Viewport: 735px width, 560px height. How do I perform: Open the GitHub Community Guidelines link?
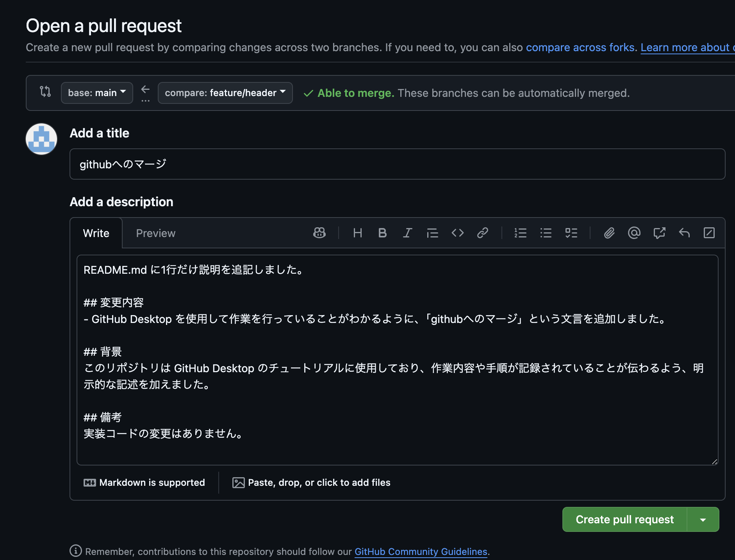(421, 551)
